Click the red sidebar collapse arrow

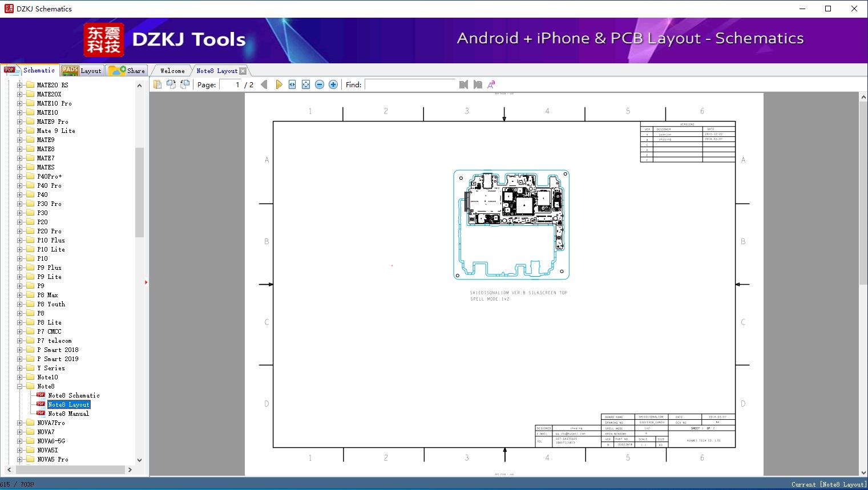click(x=146, y=282)
